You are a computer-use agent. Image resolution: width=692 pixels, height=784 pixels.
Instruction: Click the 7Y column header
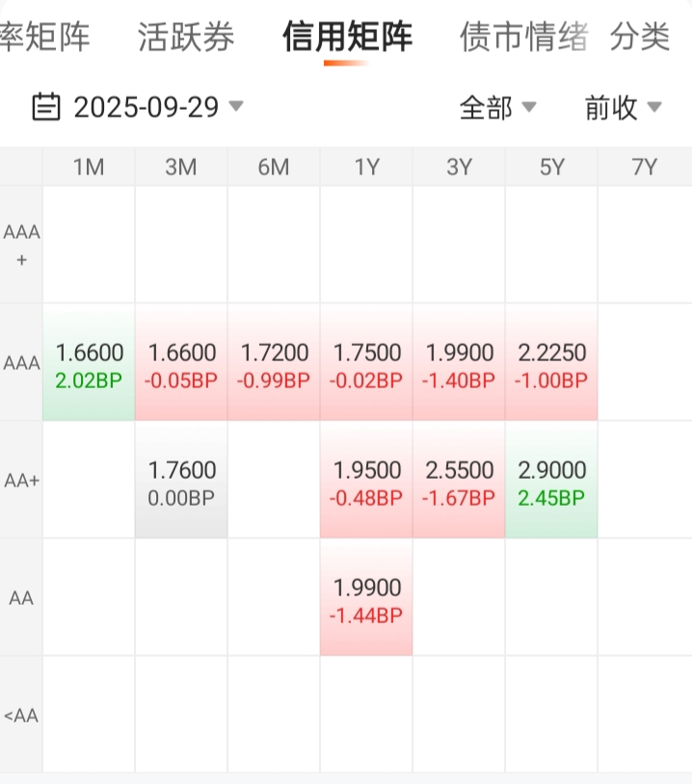point(644,168)
